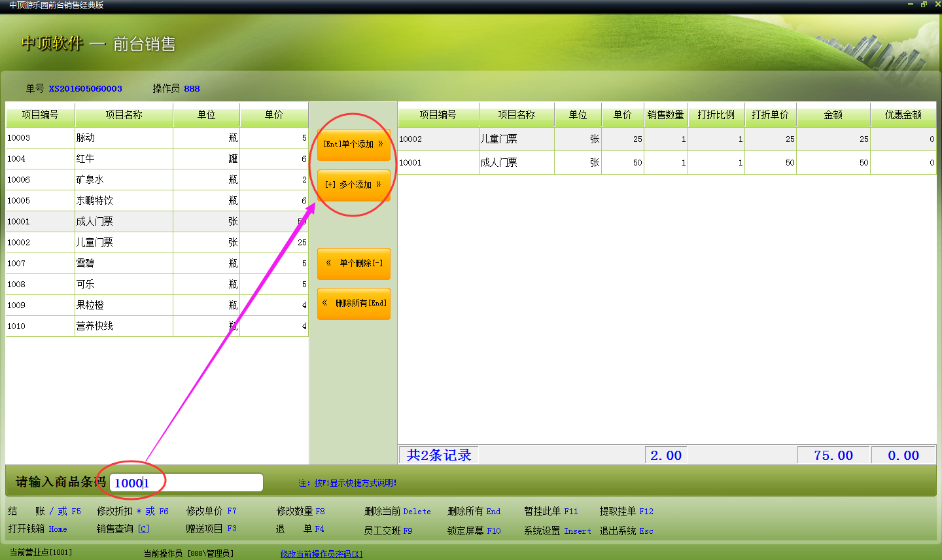The image size is (942, 560).
Task: Click the total amount 75.00
Action: (833, 455)
